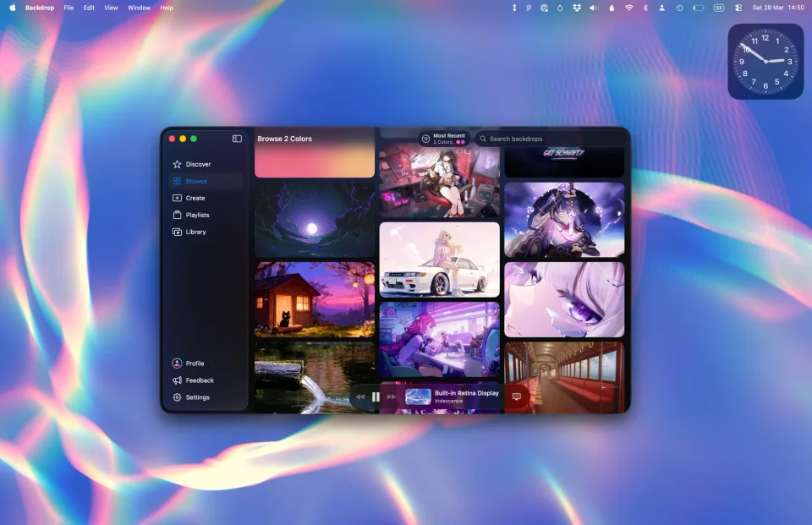812x525 pixels.
Task: Open the Profile page
Action: coord(188,364)
